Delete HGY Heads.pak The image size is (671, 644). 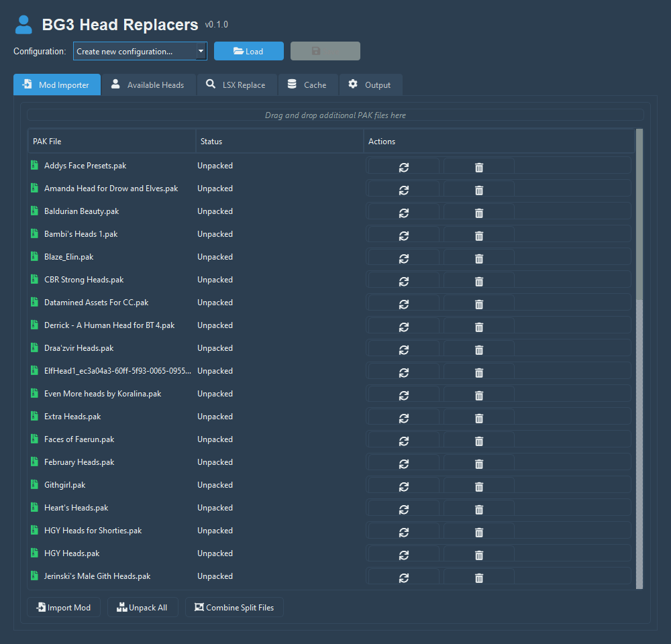click(479, 554)
